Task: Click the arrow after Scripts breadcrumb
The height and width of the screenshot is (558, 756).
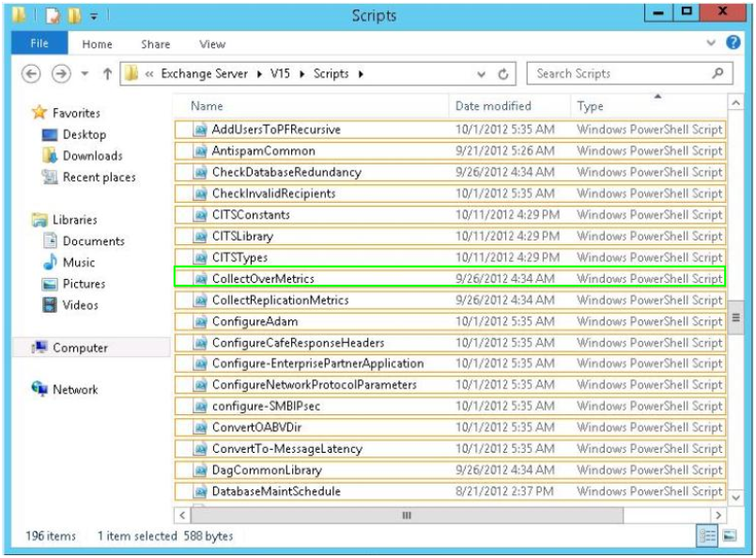Action: click(x=361, y=74)
